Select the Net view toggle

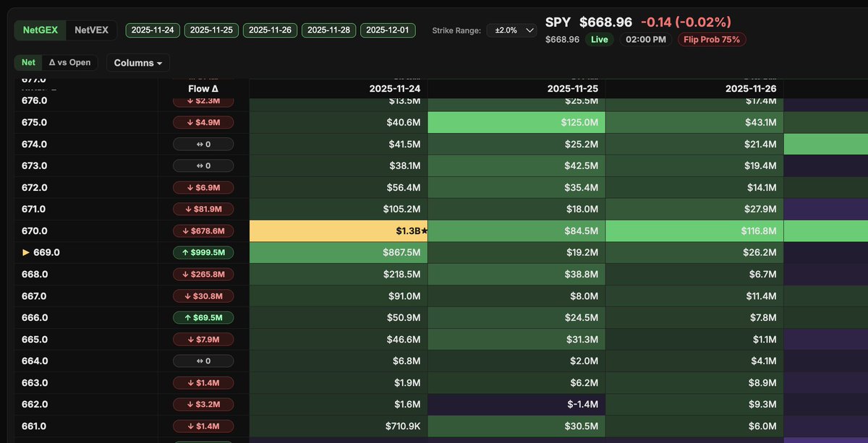click(27, 63)
